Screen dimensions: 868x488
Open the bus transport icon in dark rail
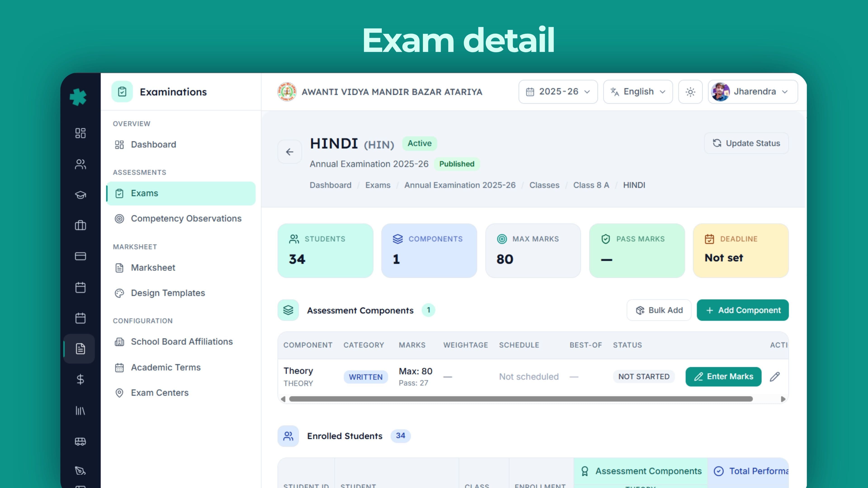tap(80, 441)
